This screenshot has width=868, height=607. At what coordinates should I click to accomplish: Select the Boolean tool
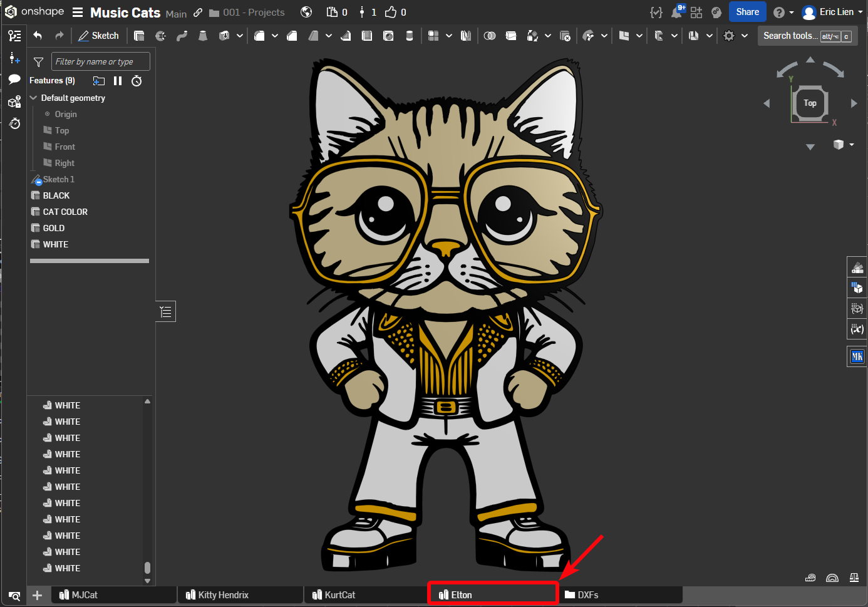[490, 36]
